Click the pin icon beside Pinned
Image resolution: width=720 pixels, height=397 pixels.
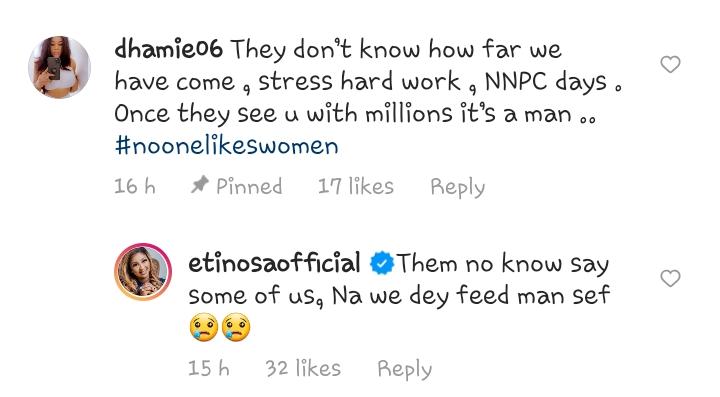pos(200,185)
